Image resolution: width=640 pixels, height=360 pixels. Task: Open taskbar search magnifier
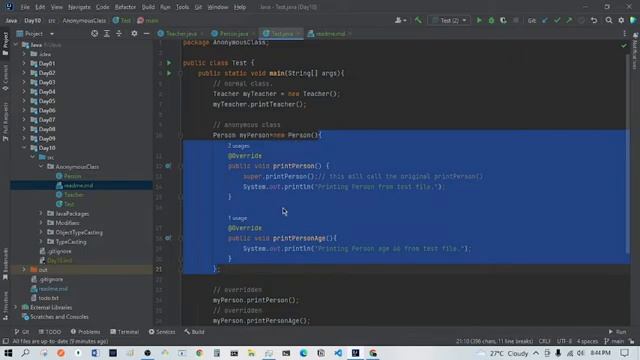tap(25, 353)
